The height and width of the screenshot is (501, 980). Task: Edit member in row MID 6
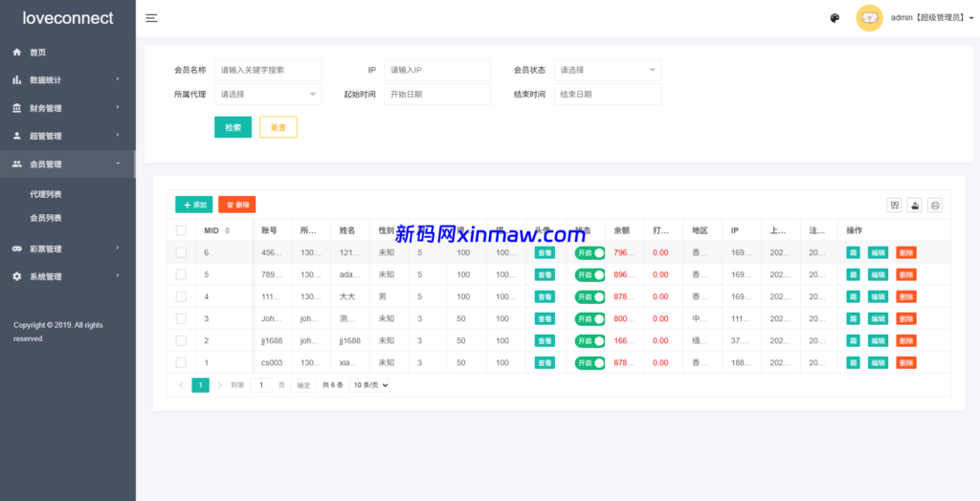[879, 253]
